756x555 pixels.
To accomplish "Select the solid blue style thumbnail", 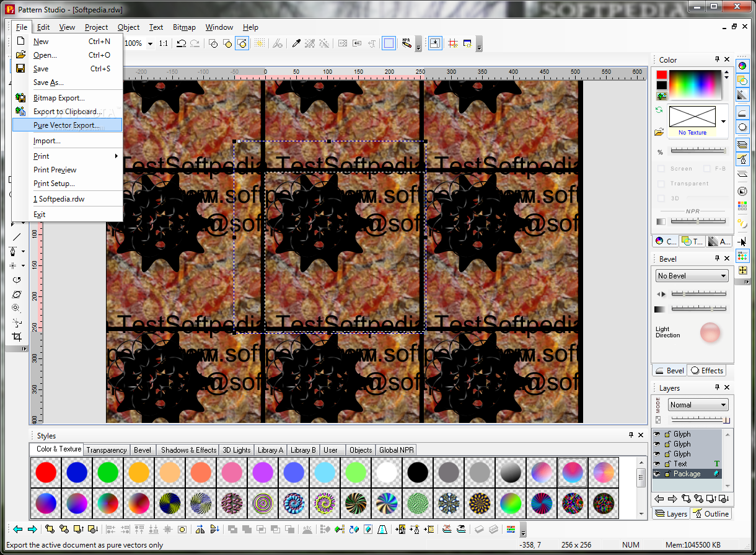I will coord(77,473).
